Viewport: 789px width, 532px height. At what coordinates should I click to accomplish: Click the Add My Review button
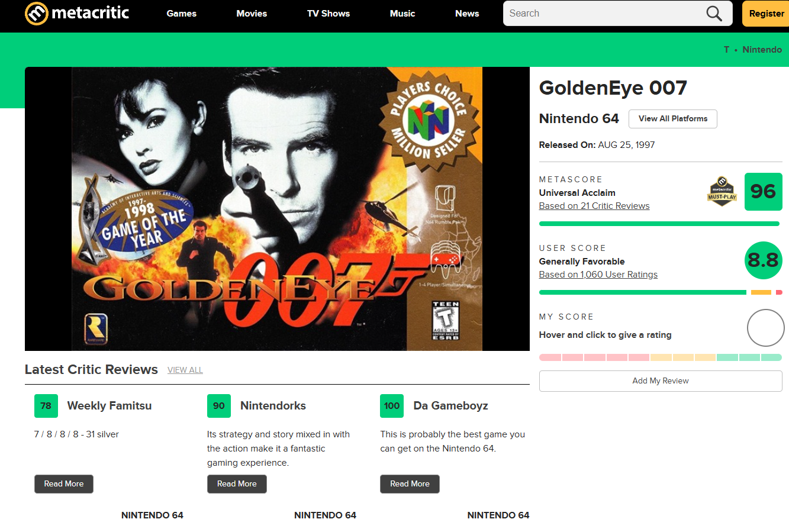point(661,381)
